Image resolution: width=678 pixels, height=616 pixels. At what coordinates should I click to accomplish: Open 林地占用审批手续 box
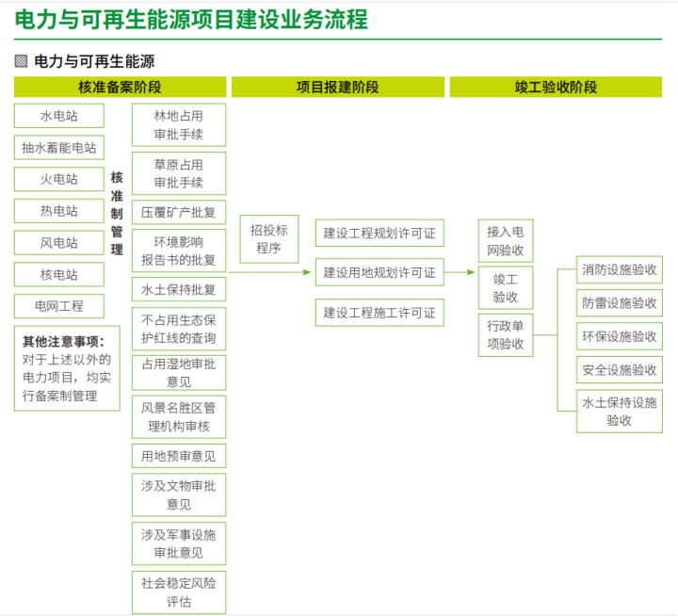point(179,125)
